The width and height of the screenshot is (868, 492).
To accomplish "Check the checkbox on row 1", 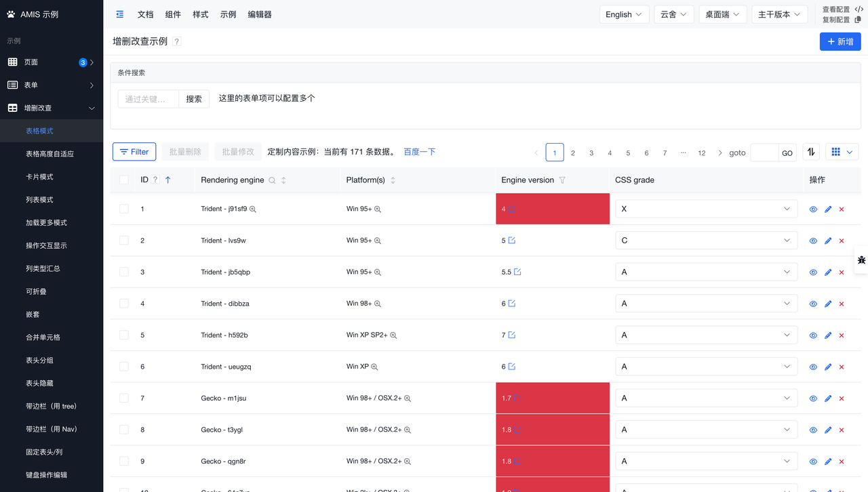I will click(124, 209).
